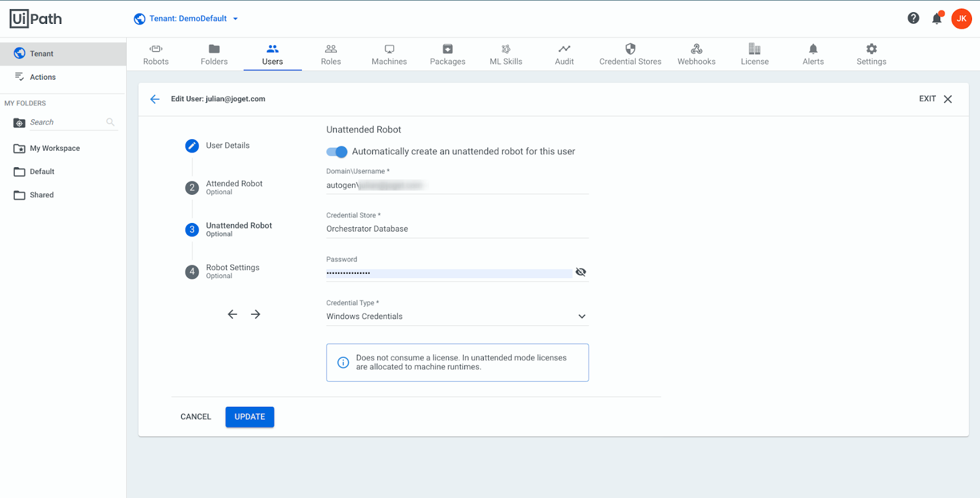The width and height of the screenshot is (980, 498).
Task: Select the Users tab
Action: pos(273,55)
